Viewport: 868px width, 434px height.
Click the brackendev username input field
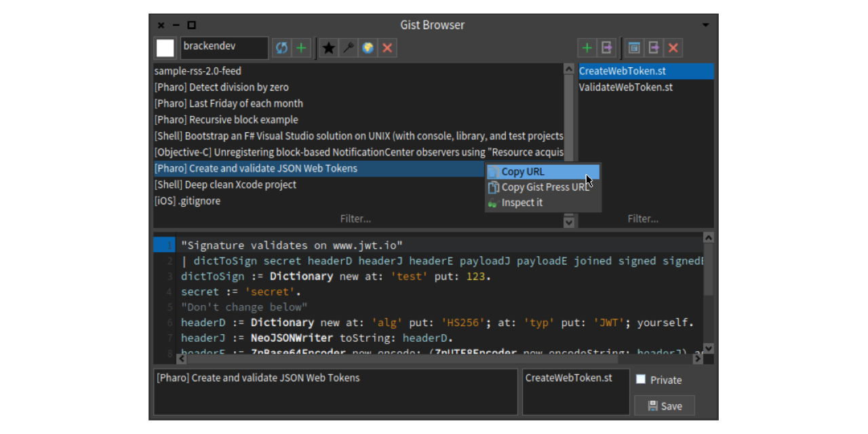223,47
